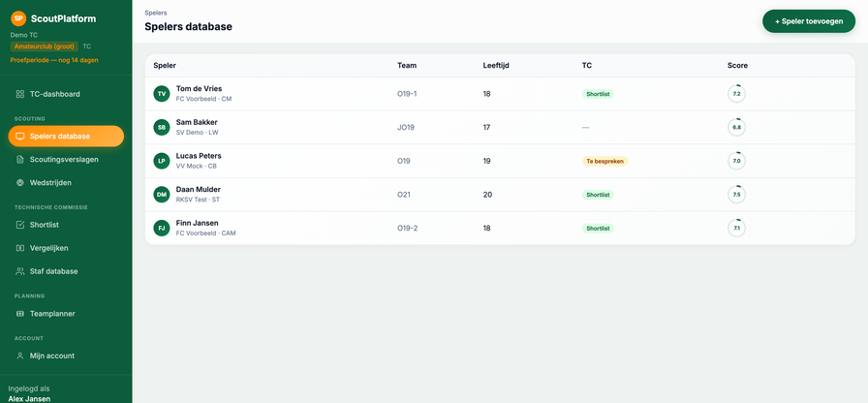This screenshot has width=868, height=403.
Task: Select Spelers database in the sidebar
Action: pyautogui.click(x=66, y=137)
